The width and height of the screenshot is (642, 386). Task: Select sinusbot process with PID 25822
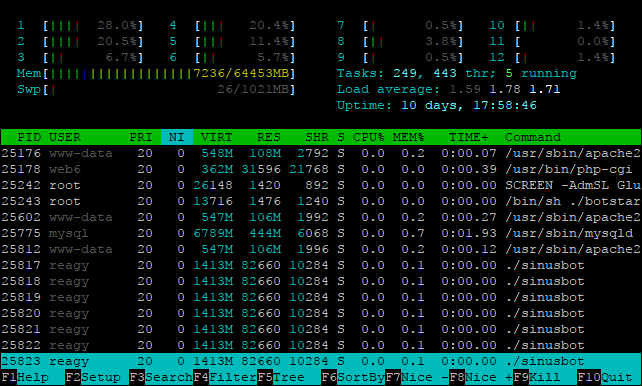(x=321, y=345)
